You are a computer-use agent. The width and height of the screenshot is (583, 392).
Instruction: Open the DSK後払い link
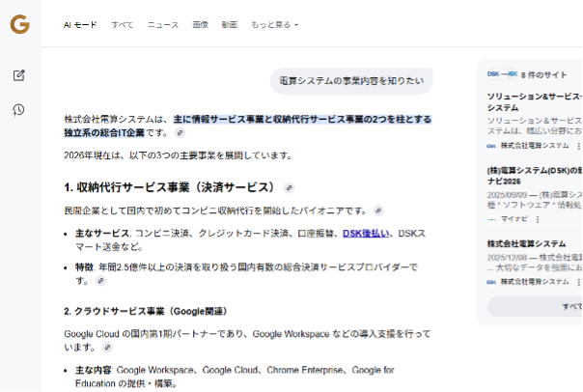pos(366,234)
